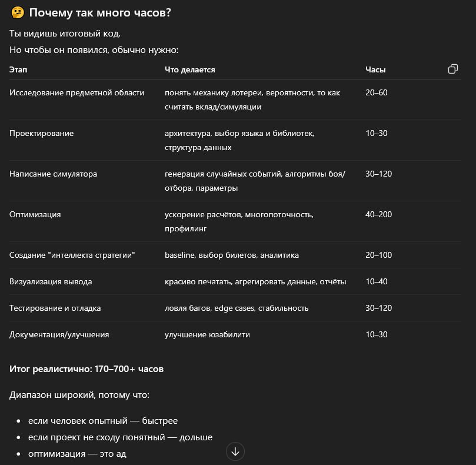Click the "Диапазон широкий, потому что:" text
Viewport: 476px width, 465px height.
pyautogui.click(x=79, y=395)
